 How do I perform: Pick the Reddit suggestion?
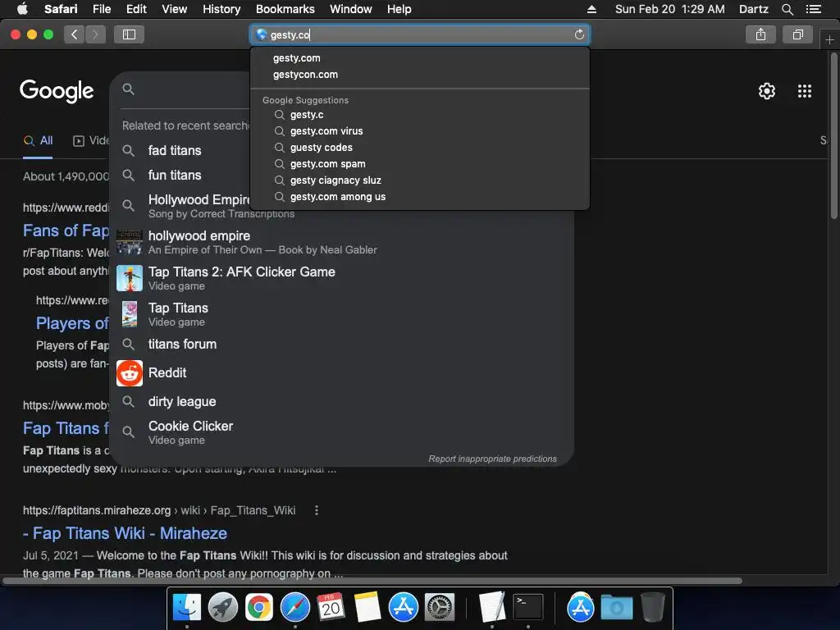pyautogui.click(x=342, y=373)
